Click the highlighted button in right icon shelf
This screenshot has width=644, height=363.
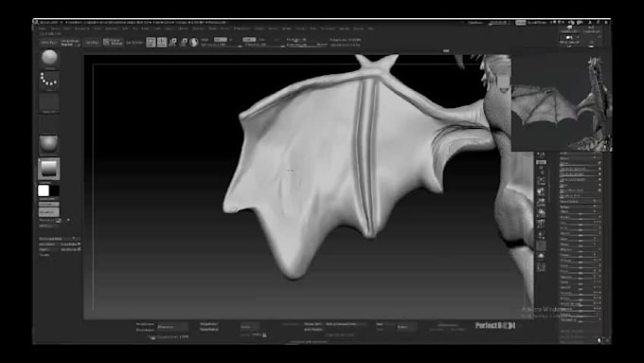point(541,162)
